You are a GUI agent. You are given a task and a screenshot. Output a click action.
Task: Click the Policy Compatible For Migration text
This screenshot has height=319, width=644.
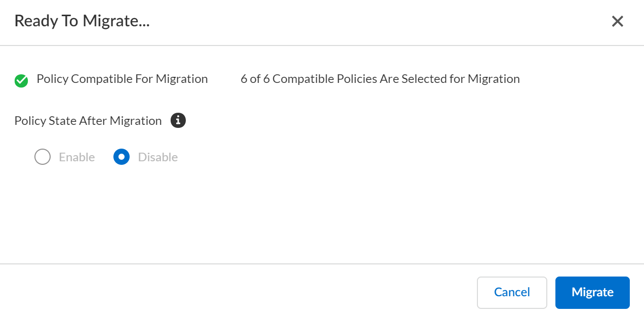[x=122, y=79]
